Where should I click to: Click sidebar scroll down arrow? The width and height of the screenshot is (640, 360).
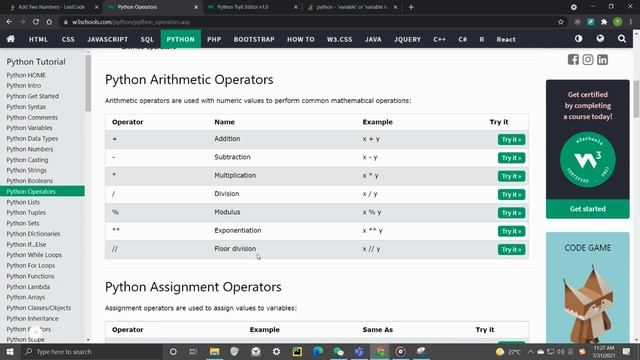point(88,340)
